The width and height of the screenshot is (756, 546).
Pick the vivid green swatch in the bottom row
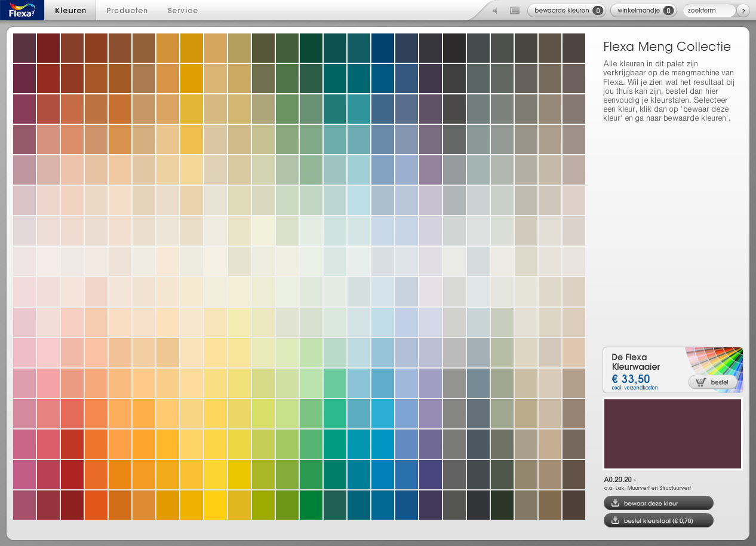[311, 505]
